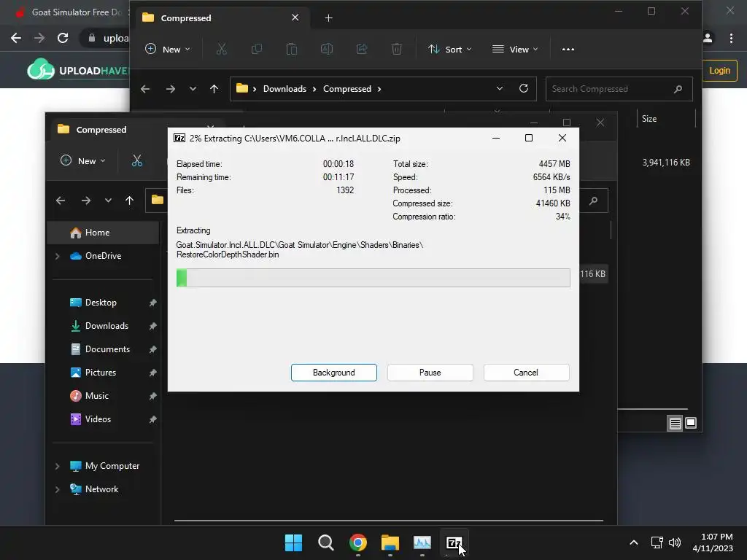Open recent locations chevron in back Explorer
Image resolution: width=747 pixels, height=560 pixels.
click(x=193, y=89)
